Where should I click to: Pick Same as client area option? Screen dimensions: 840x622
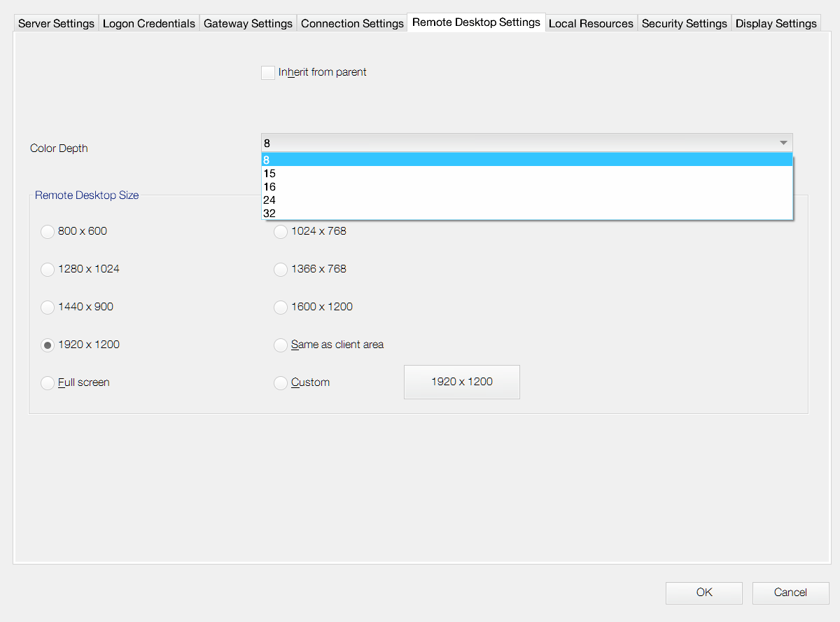(x=281, y=345)
